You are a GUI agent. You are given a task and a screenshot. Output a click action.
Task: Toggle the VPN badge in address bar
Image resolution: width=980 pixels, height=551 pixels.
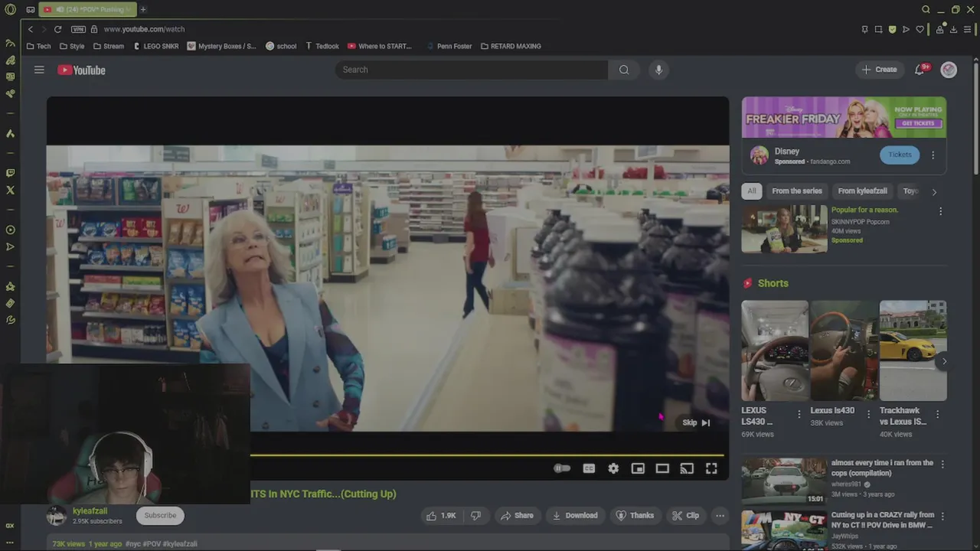(78, 29)
